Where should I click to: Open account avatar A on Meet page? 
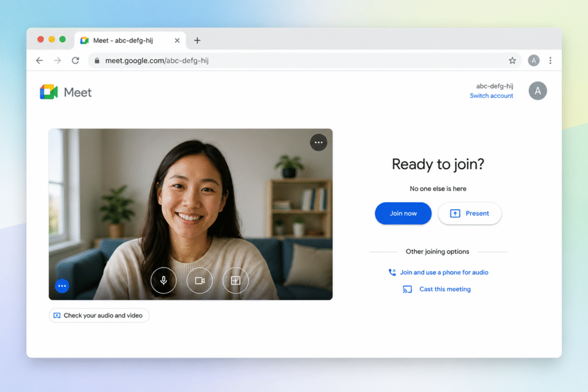click(537, 91)
